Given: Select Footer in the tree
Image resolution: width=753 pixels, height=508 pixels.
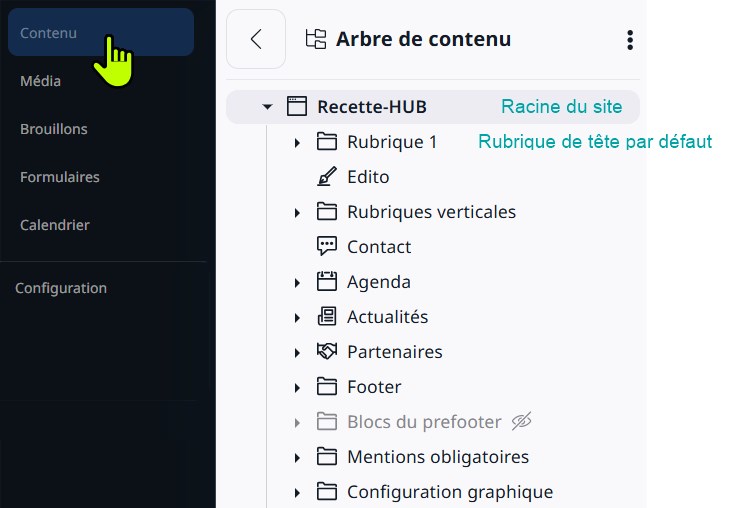Looking at the screenshot, I should (374, 387).
